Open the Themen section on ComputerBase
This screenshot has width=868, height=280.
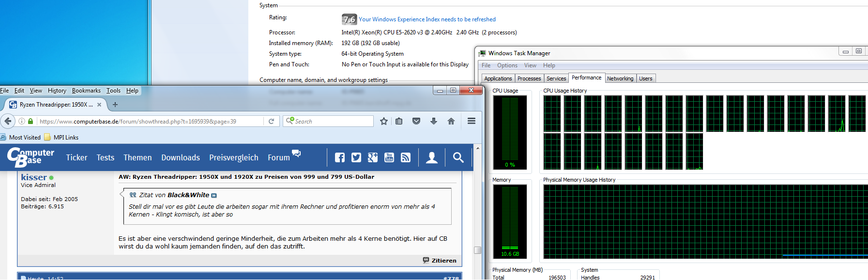point(137,157)
